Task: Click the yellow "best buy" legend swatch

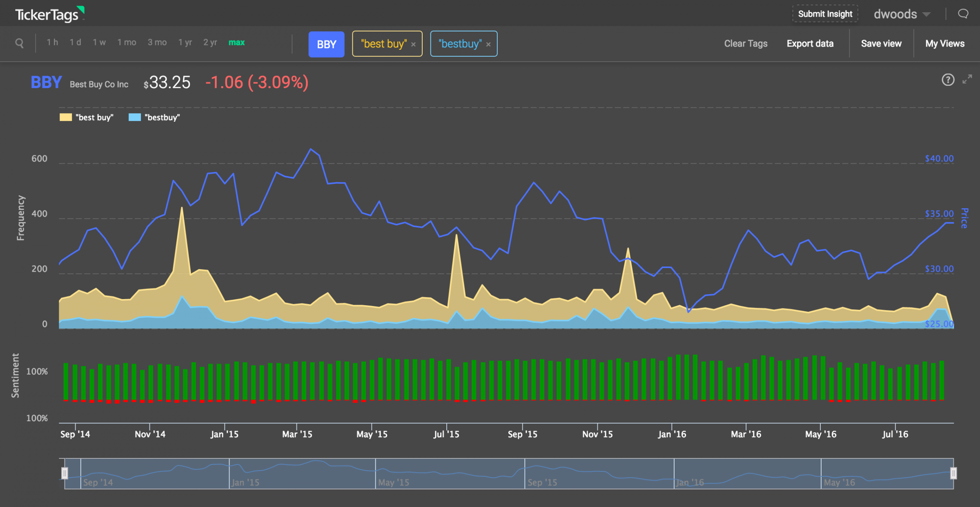Action: [x=65, y=117]
